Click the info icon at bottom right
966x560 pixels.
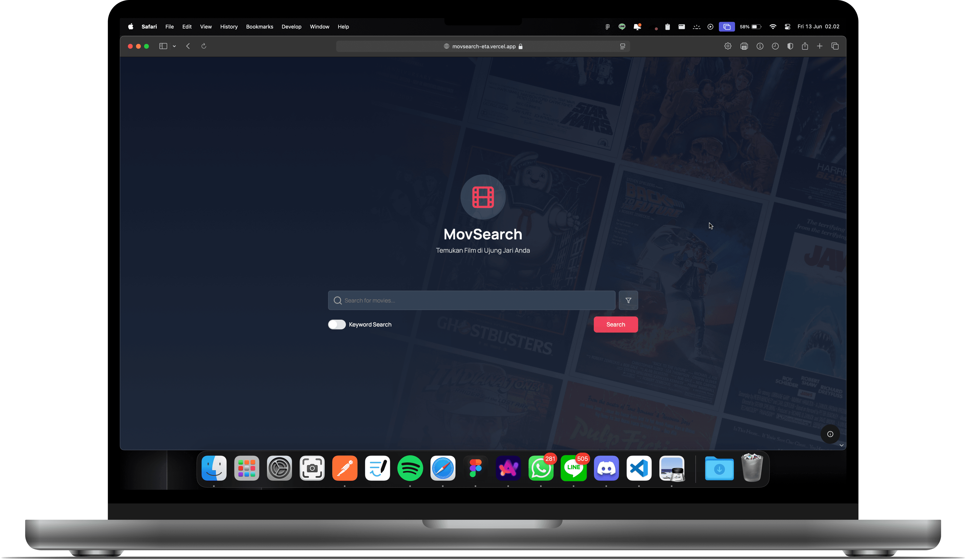pyautogui.click(x=830, y=434)
